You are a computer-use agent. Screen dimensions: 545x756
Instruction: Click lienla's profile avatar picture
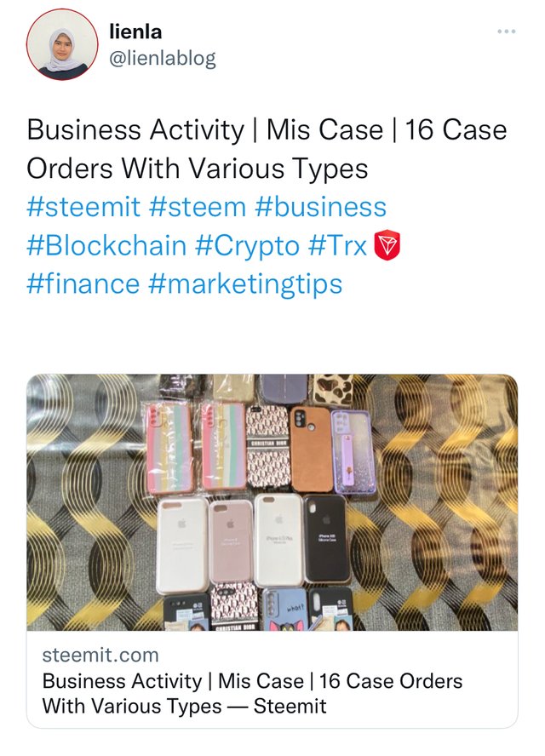point(61,44)
